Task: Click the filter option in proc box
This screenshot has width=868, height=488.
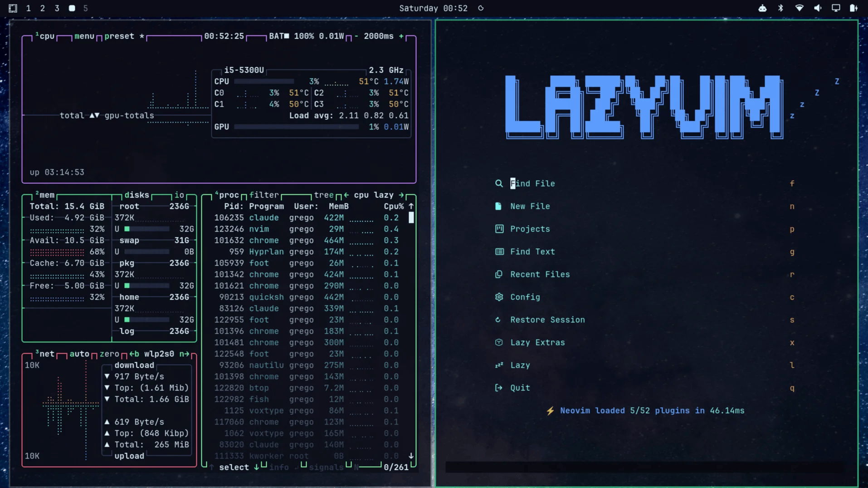Action: (264, 195)
